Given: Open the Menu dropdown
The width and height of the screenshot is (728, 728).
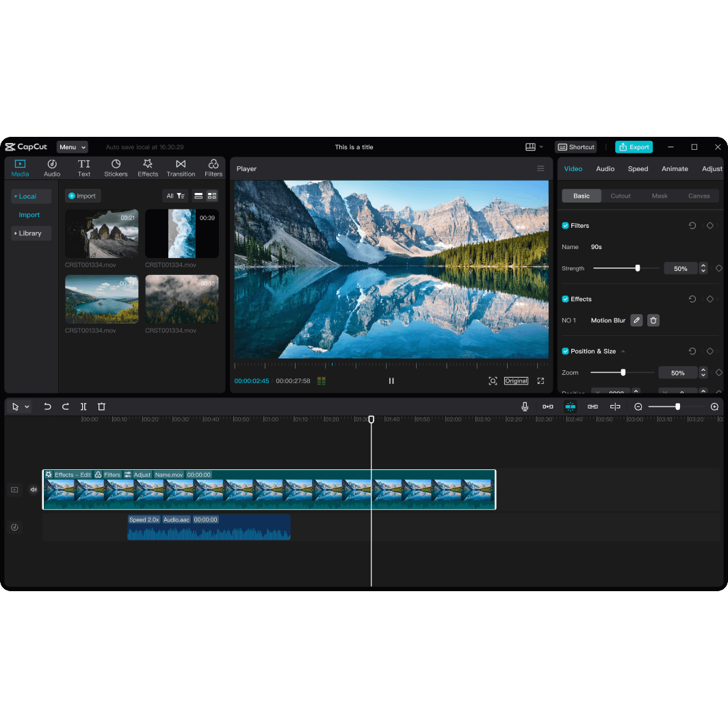Looking at the screenshot, I should click(x=72, y=147).
